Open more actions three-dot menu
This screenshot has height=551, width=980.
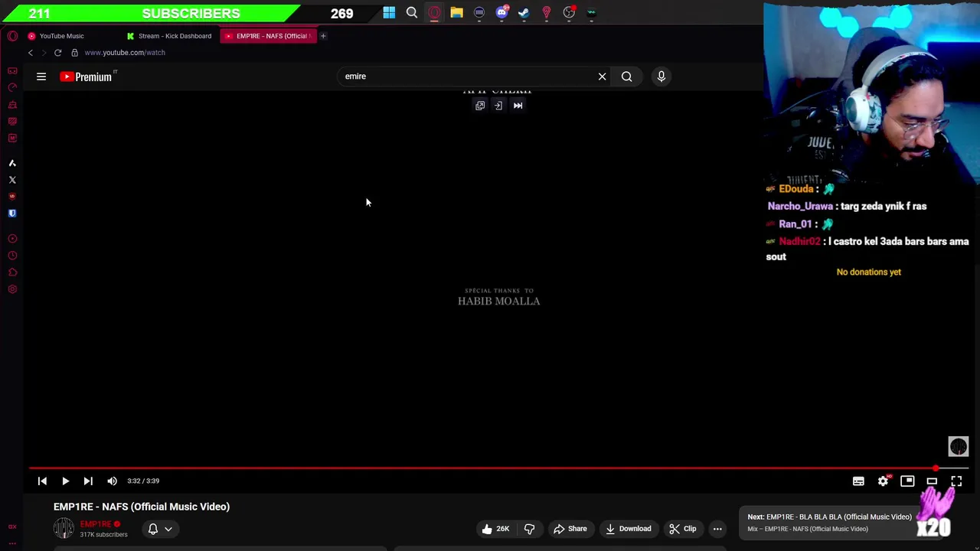717,529
